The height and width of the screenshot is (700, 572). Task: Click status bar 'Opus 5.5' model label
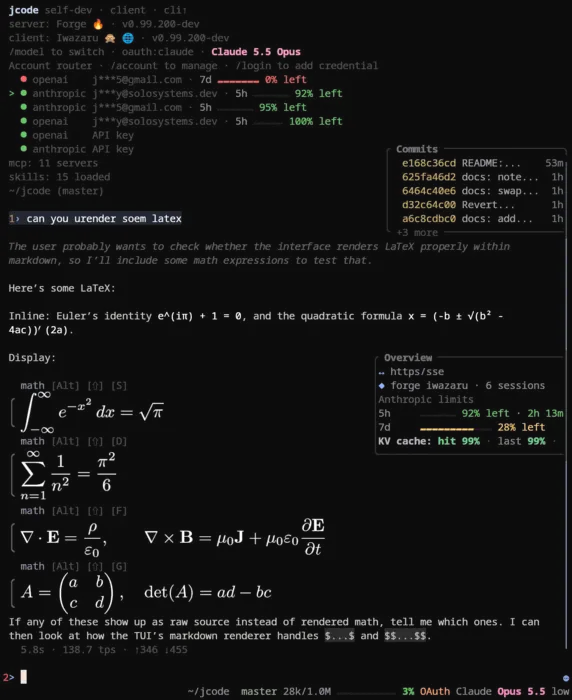(x=521, y=692)
